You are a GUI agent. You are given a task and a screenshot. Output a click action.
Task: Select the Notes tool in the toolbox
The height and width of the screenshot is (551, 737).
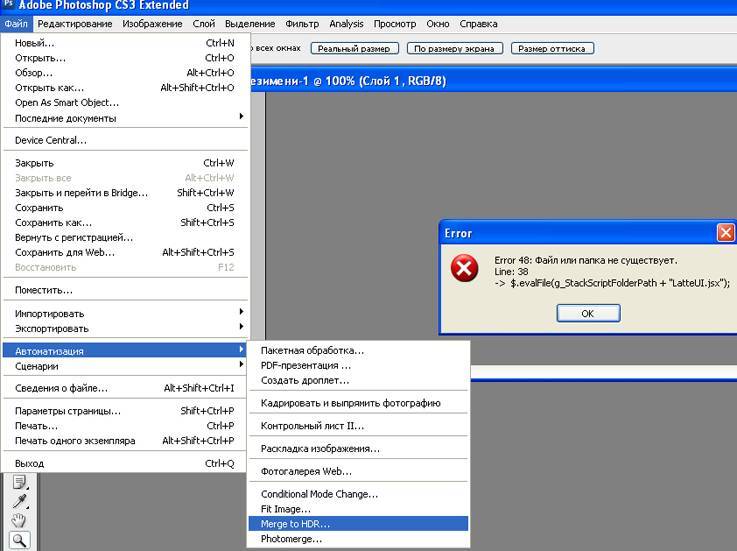[x=19, y=483]
